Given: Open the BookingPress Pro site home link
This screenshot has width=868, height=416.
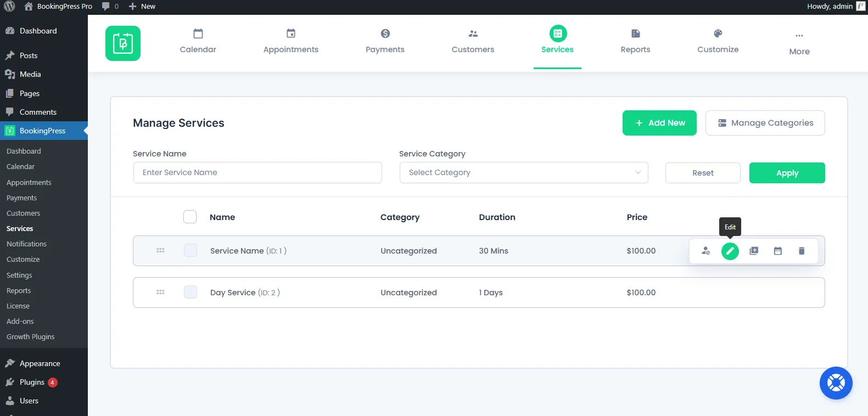Looking at the screenshot, I should [x=59, y=7].
